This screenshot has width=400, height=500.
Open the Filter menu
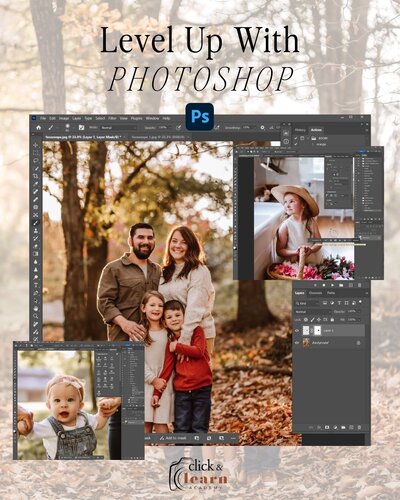(x=112, y=118)
